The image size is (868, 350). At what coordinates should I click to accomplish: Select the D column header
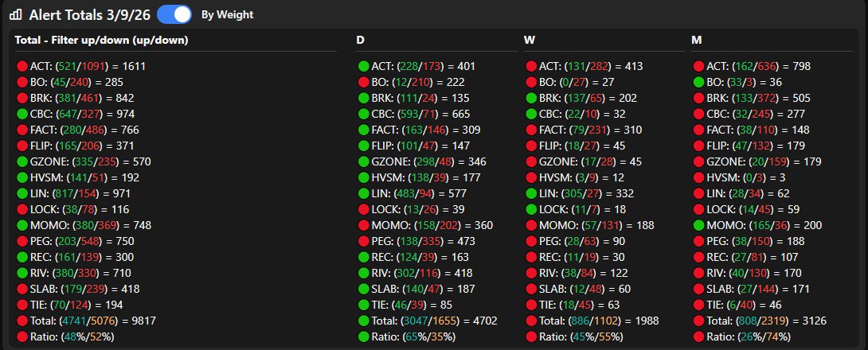(361, 41)
